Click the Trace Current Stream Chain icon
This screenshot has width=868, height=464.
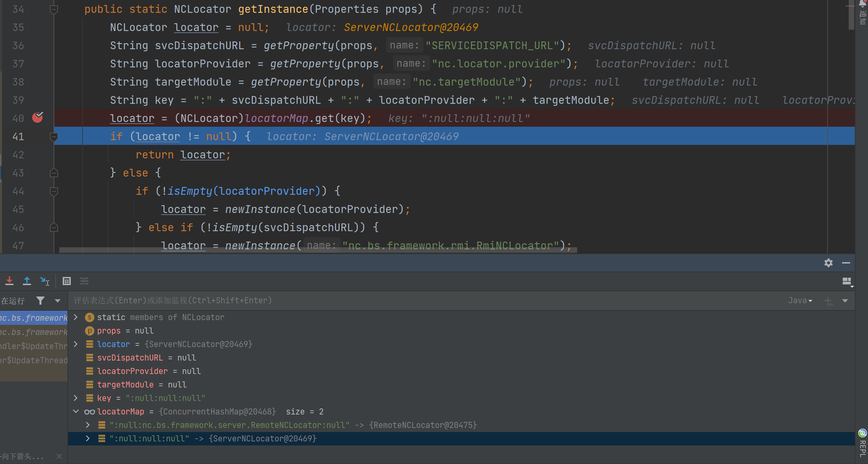(84, 281)
